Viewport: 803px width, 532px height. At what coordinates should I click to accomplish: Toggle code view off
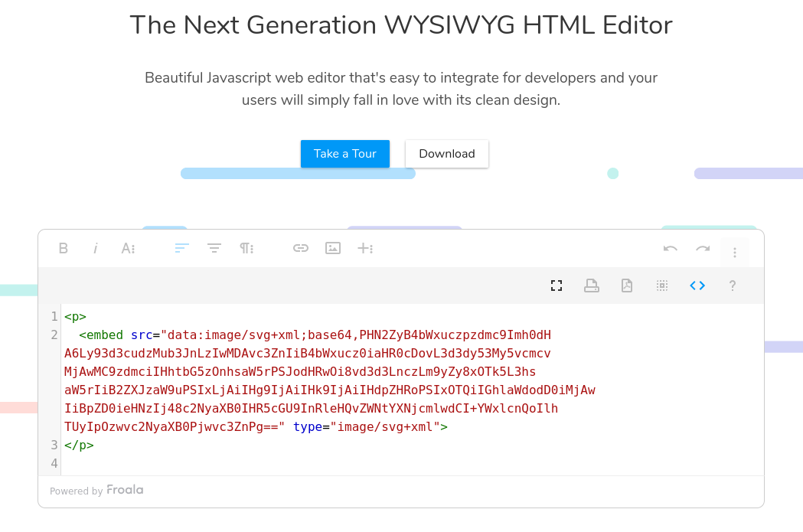click(697, 286)
